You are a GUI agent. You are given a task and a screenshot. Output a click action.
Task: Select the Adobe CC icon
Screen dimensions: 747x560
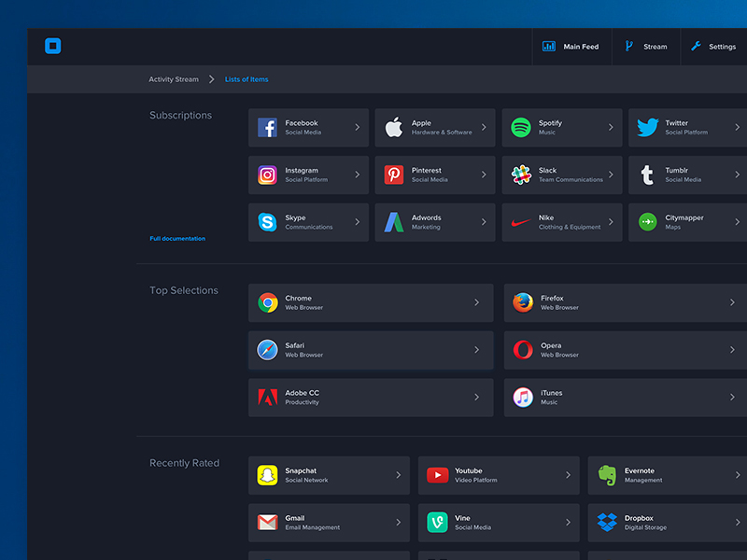[x=268, y=398]
